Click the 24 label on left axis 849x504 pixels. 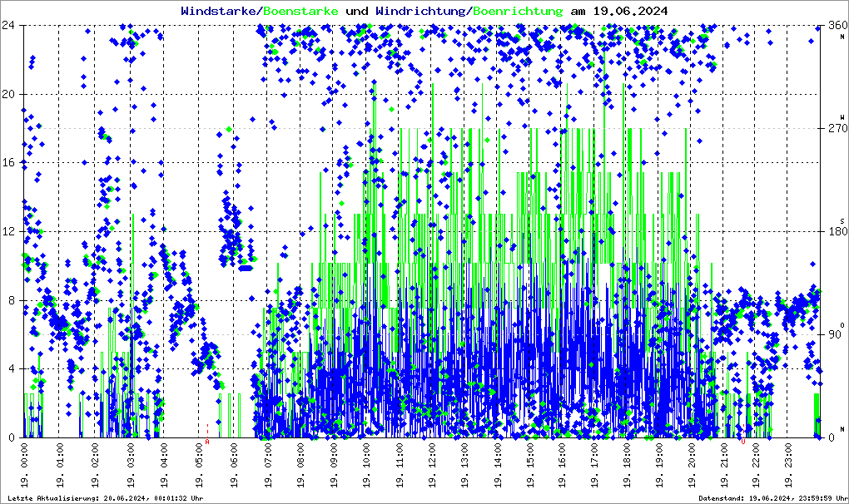point(12,25)
